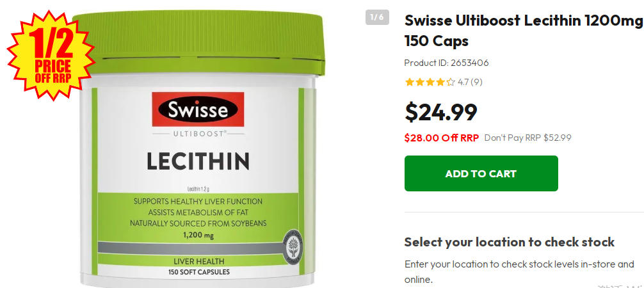
Task: Click the red $28.00 Off RRP text
Action: coord(442,138)
